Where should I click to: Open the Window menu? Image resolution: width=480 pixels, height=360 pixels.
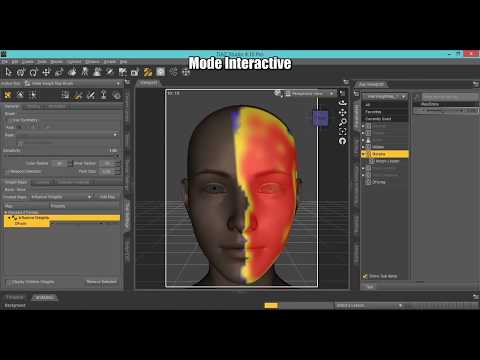pyautogui.click(x=92, y=62)
